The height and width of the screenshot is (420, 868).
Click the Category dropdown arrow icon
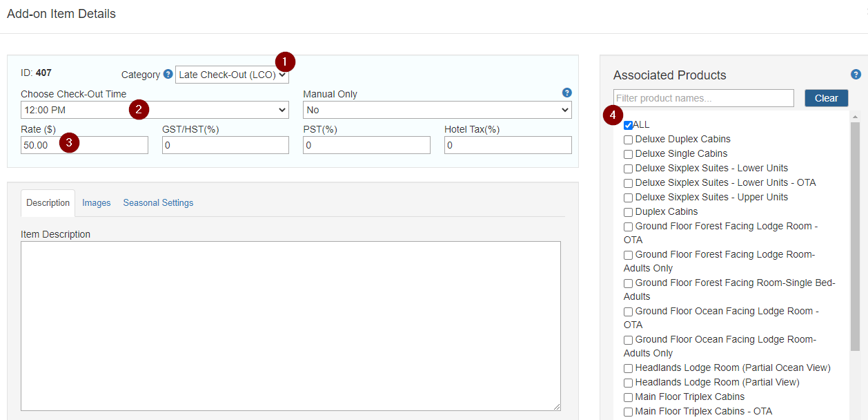[x=282, y=75]
